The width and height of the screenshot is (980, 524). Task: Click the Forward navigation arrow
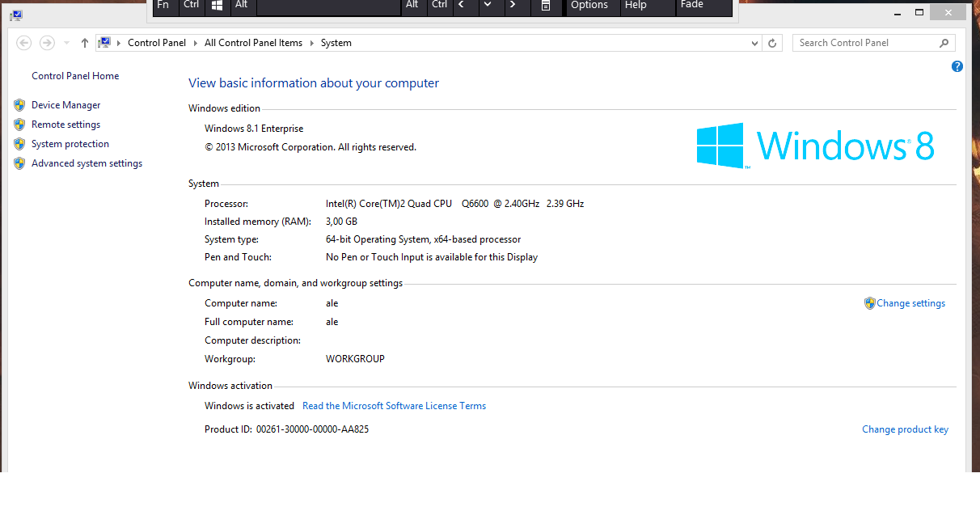(x=47, y=43)
